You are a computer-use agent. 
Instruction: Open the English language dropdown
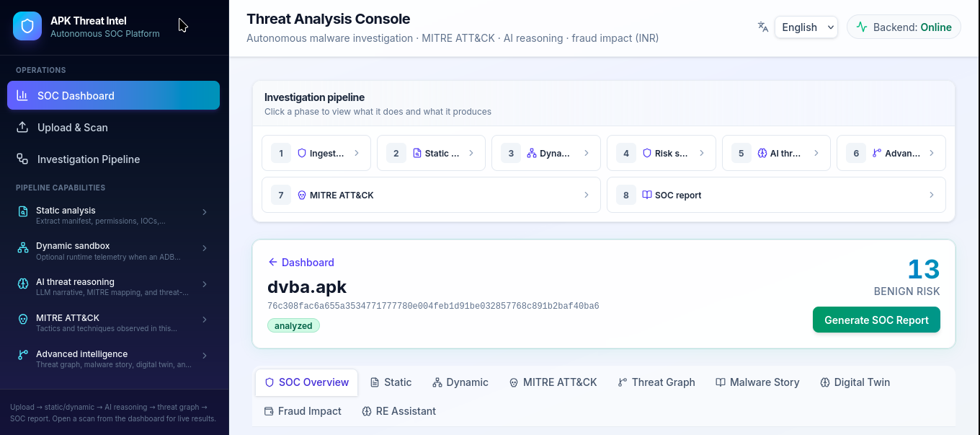tap(806, 27)
